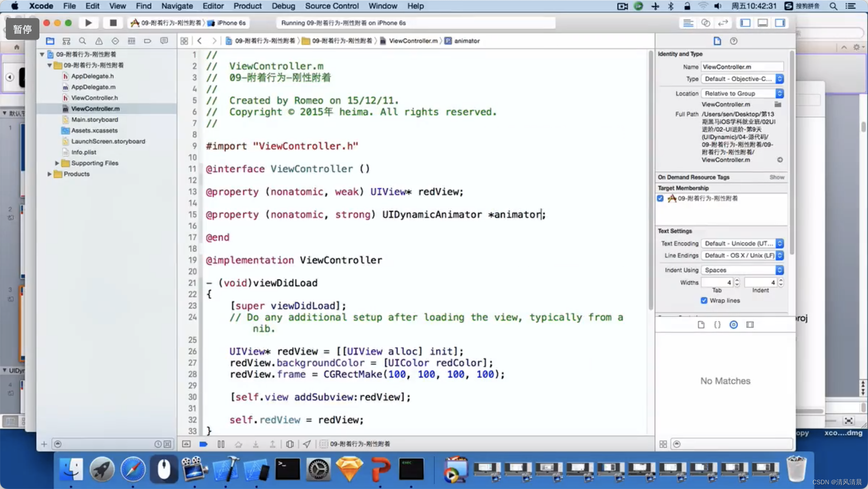Open the Quick Help inspector
The height and width of the screenshot is (489, 868).
pyautogui.click(x=733, y=41)
